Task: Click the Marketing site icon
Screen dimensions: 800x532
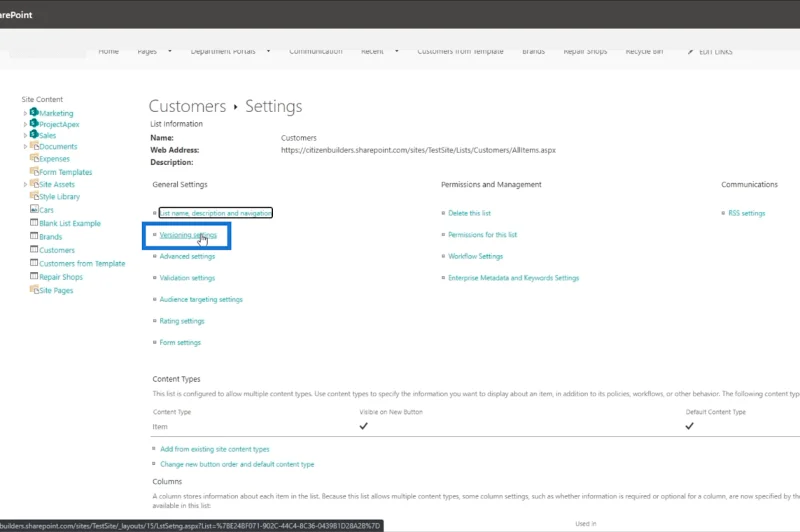Action: (34, 112)
